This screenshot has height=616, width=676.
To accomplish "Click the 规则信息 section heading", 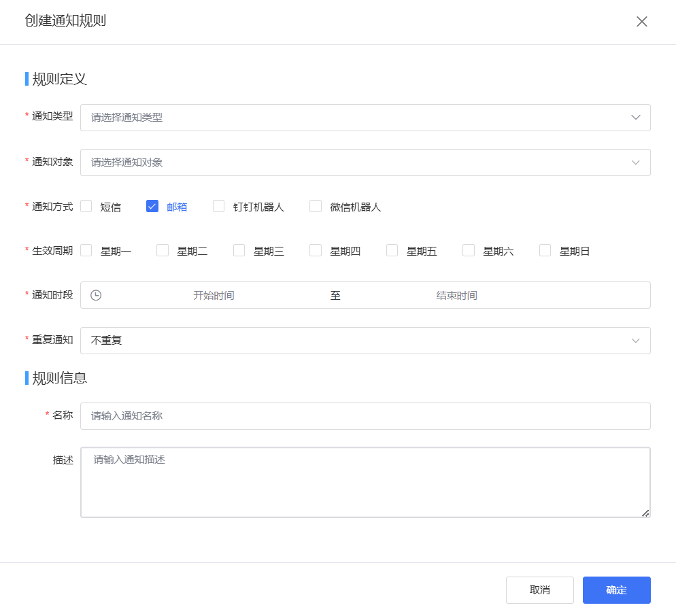I will pos(59,379).
